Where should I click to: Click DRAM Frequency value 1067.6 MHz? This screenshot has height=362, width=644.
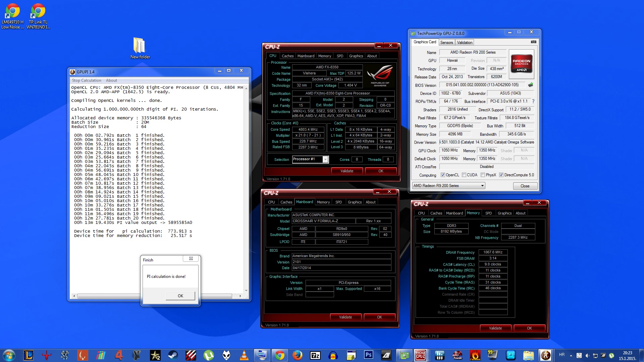pyautogui.click(x=493, y=252)
